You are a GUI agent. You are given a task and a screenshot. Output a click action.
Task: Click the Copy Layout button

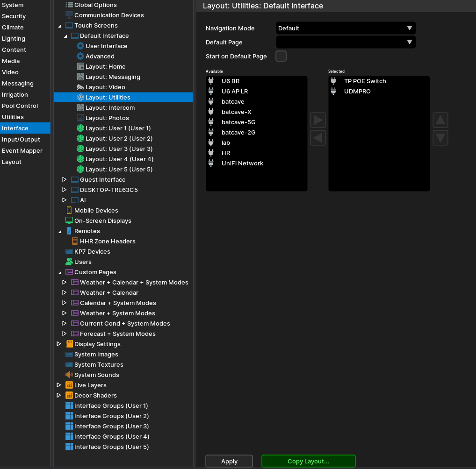pos(308,461)
